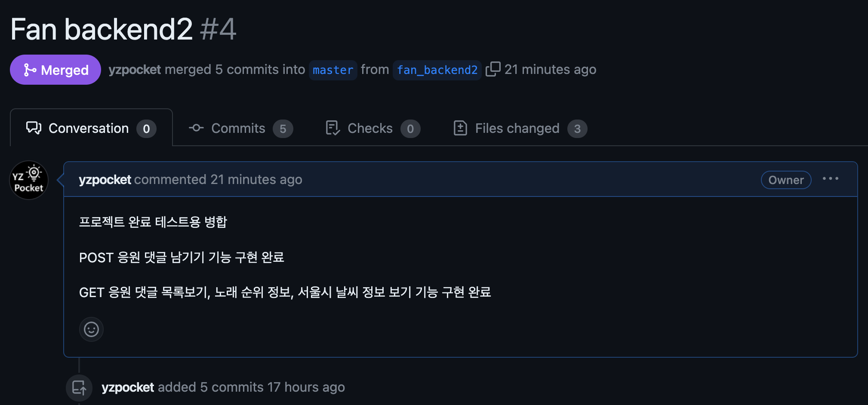Click the merge icon inside Merged badge
Viewport: 868px width, 405px height.
[x=30, y=70]
